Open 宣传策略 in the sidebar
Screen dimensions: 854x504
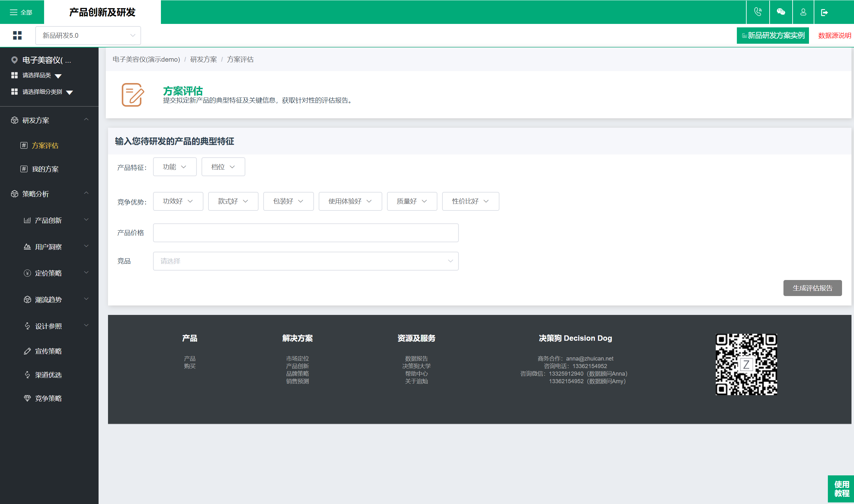tap(49, 351)
